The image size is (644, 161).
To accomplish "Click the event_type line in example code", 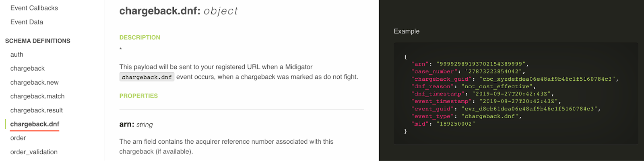I will [466, 116].
